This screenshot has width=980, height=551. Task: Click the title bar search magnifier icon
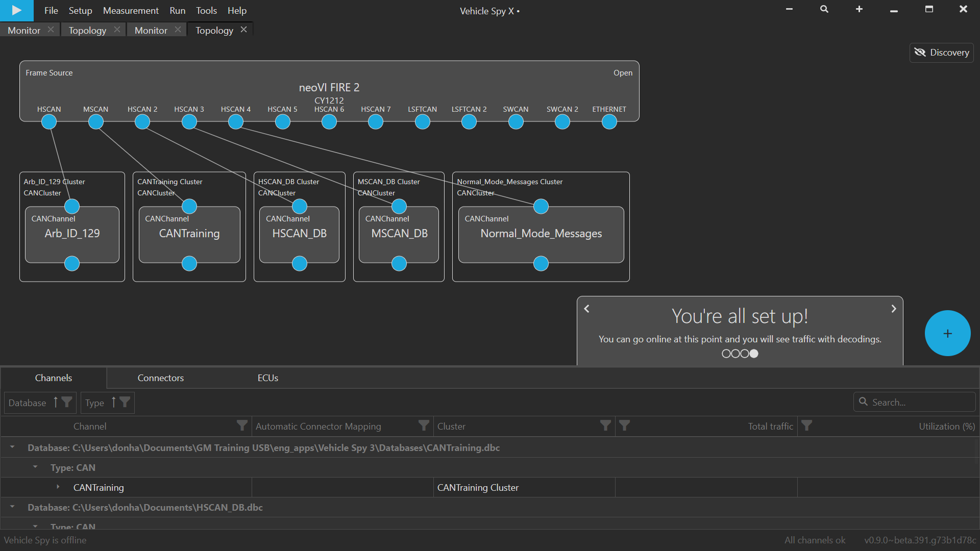click(x=824, y=9)
